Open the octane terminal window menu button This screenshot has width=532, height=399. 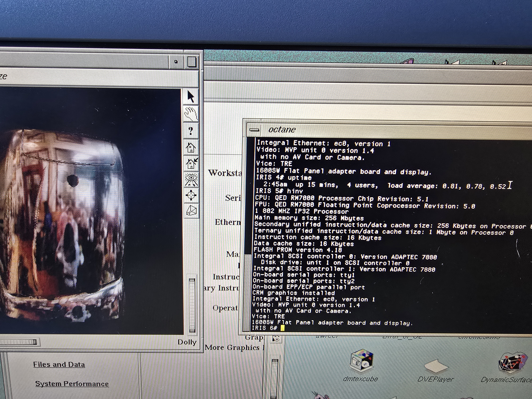click(254, 130)
